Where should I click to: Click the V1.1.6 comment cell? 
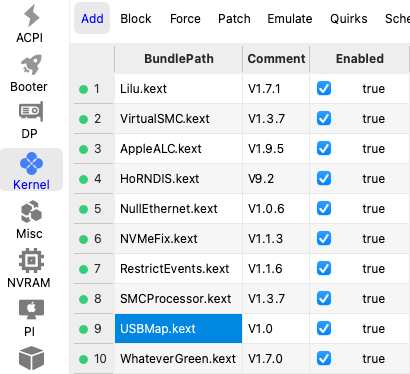pos(276,269)
